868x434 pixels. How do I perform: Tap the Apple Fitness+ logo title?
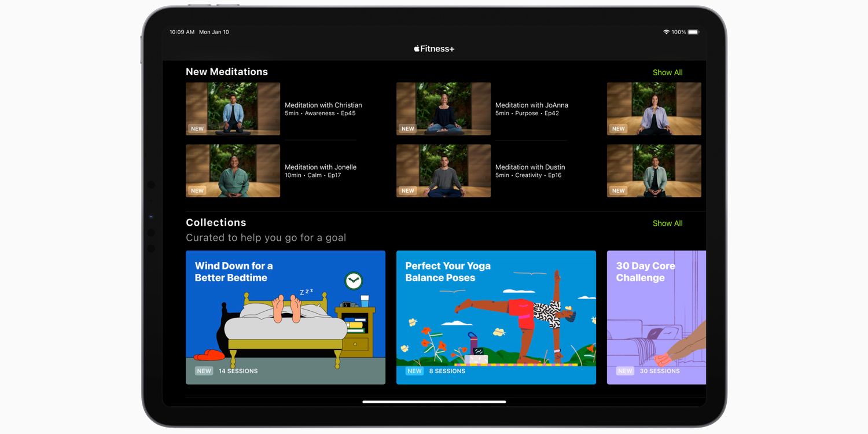point(434,49)
